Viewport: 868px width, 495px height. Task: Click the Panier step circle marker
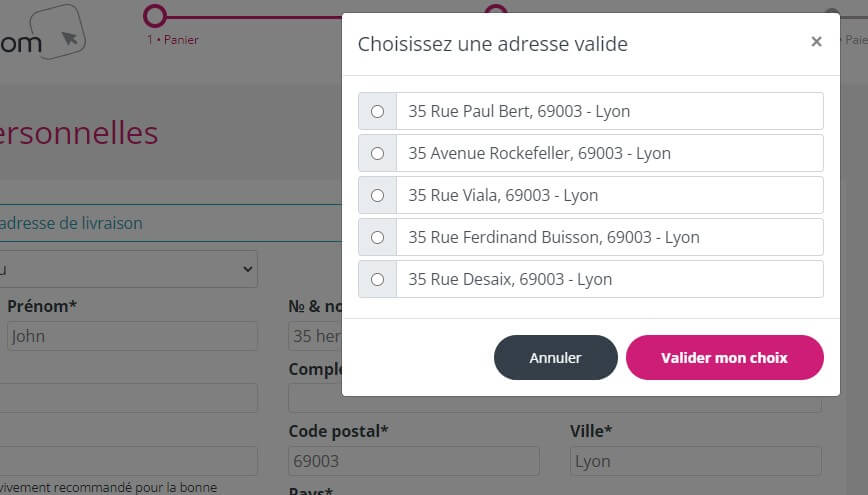click(154, 15)
